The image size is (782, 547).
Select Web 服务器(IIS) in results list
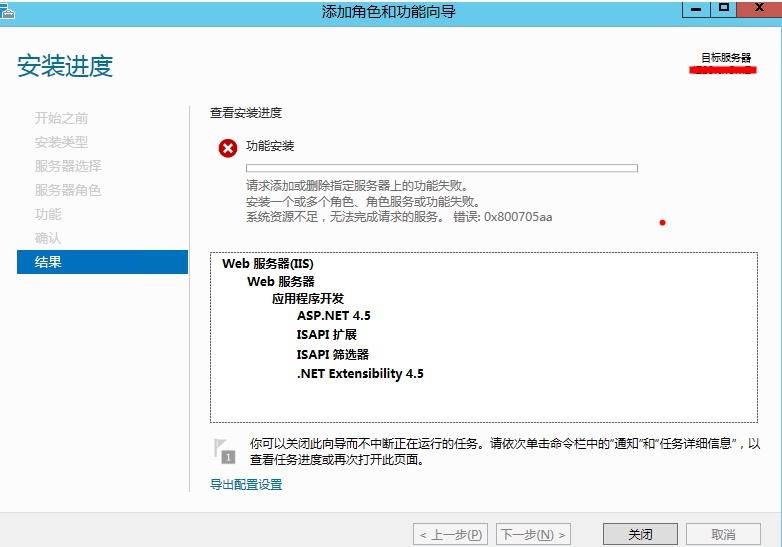point(260,264)
